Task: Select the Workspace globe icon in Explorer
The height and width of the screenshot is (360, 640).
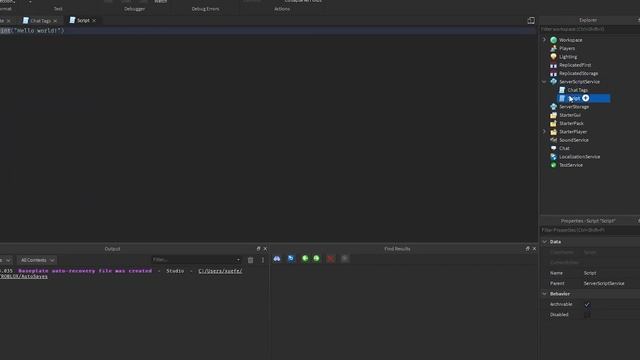Action: tap(553, 40)
